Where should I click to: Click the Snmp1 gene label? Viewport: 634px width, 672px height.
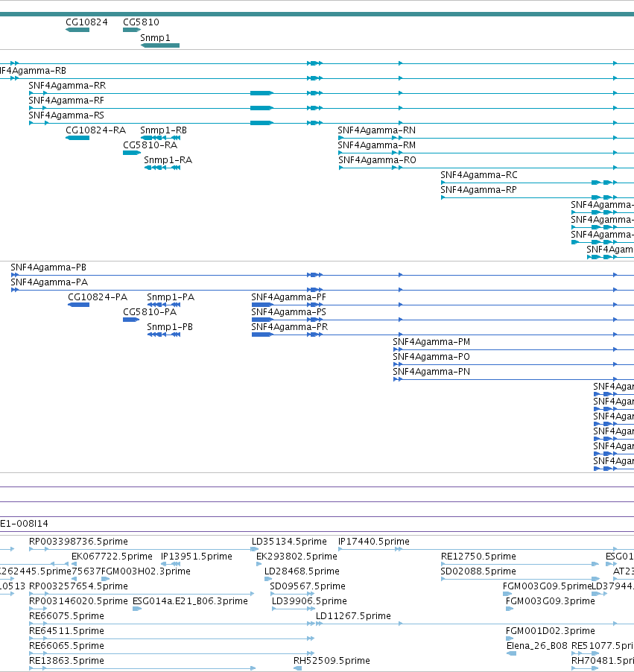[155, 38]
